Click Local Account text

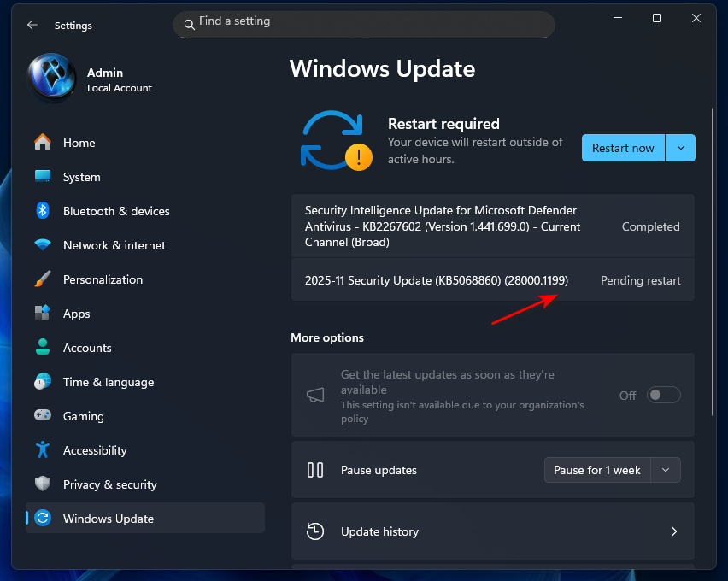(x=120, y=88)
